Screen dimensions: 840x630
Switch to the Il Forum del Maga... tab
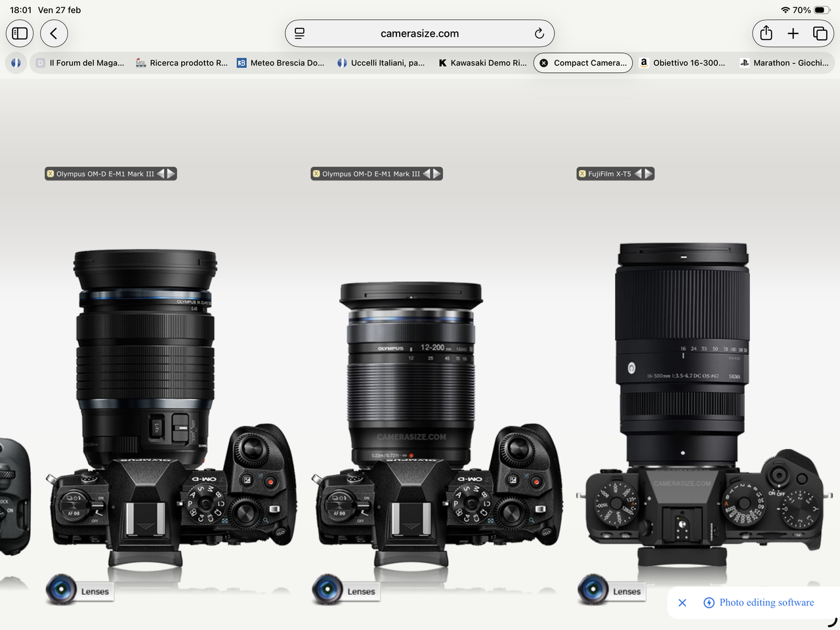(80, 63)
